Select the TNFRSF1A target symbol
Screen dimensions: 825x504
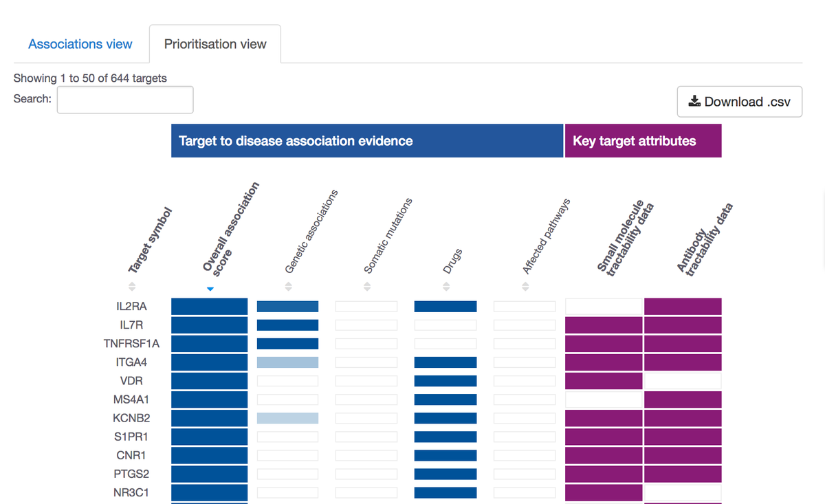pos(131,343)
